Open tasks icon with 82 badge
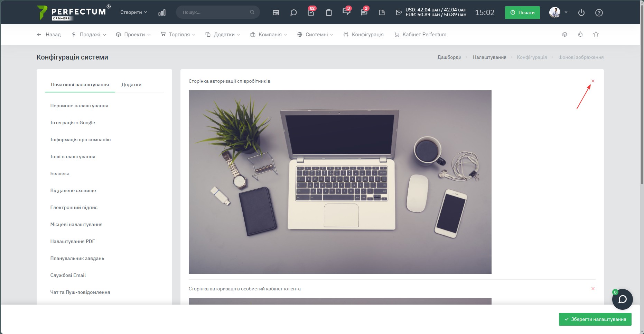644x334 pixels. point(311,12)
